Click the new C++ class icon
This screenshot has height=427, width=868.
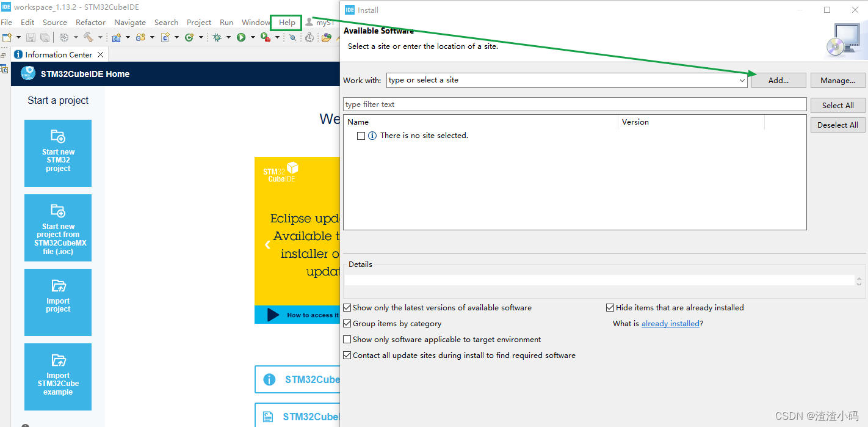(x=189, y=37)
